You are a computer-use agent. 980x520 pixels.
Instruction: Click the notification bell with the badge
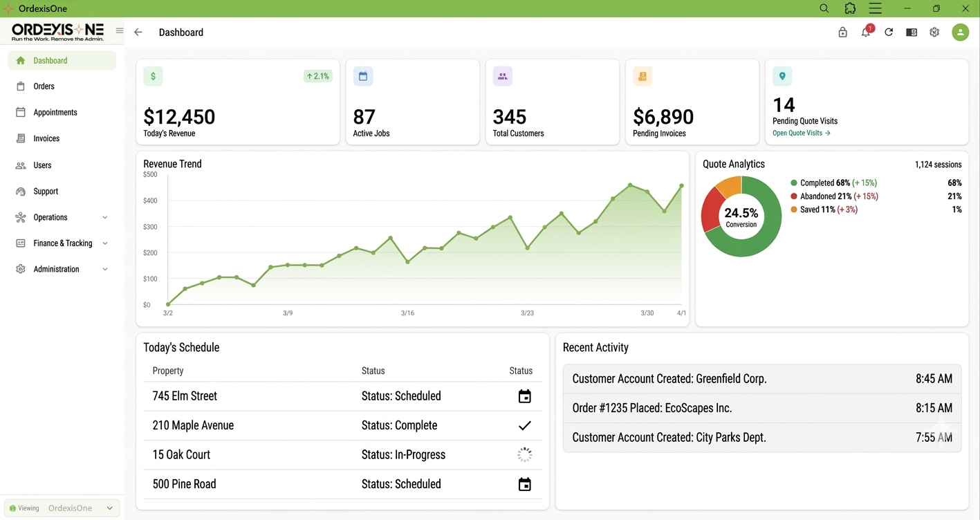tap(865, 32)
